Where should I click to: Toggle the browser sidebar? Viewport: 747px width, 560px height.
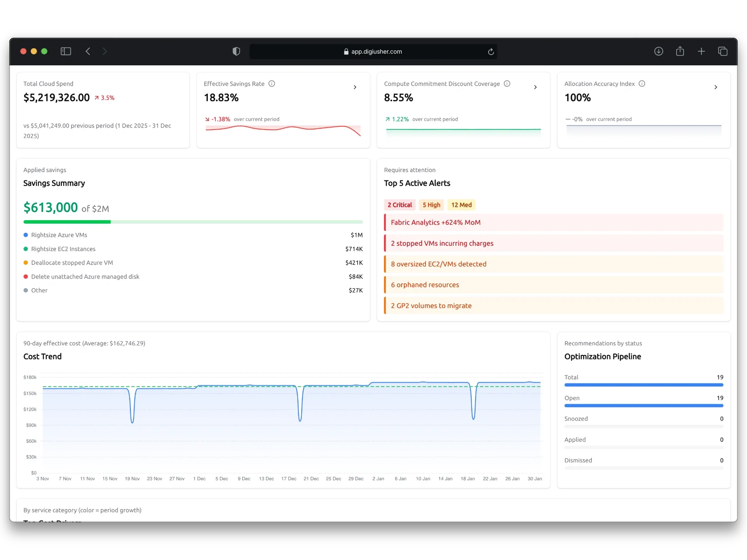(x=65, y=51)
